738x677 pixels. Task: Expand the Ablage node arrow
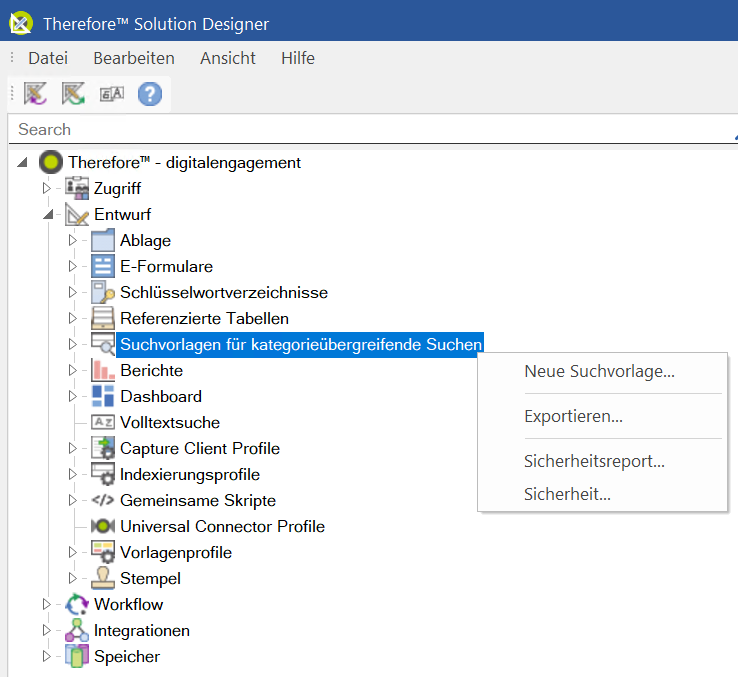72,240
